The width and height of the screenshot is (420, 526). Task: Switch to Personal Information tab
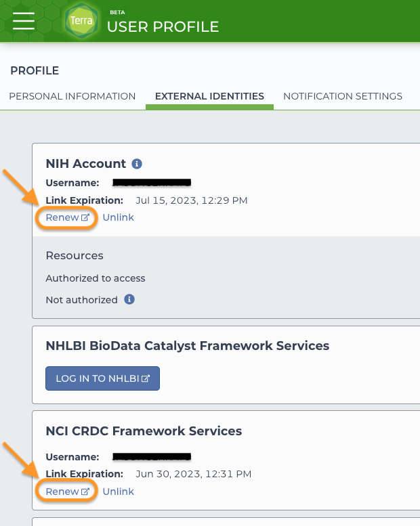click(x=72, y=96)
